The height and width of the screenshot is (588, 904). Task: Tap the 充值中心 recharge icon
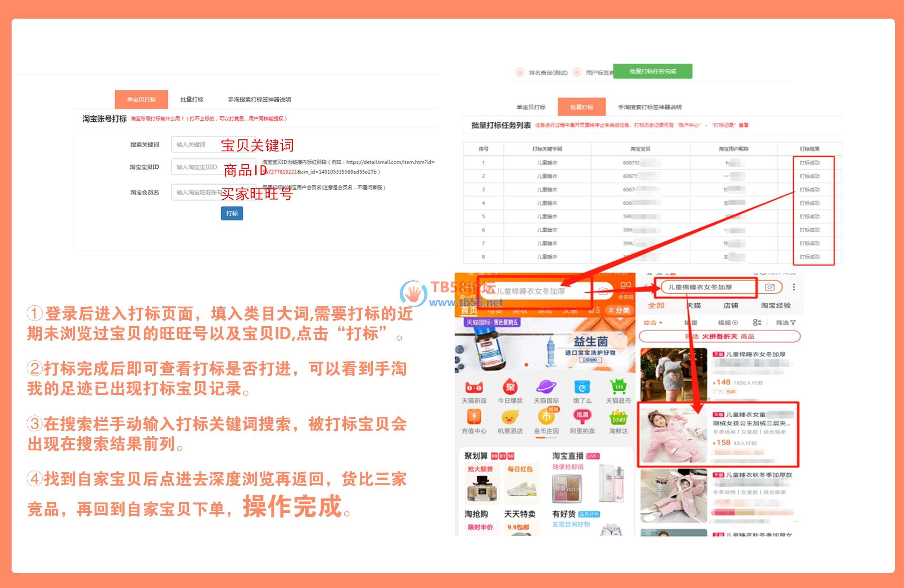[x=474, y=417]
